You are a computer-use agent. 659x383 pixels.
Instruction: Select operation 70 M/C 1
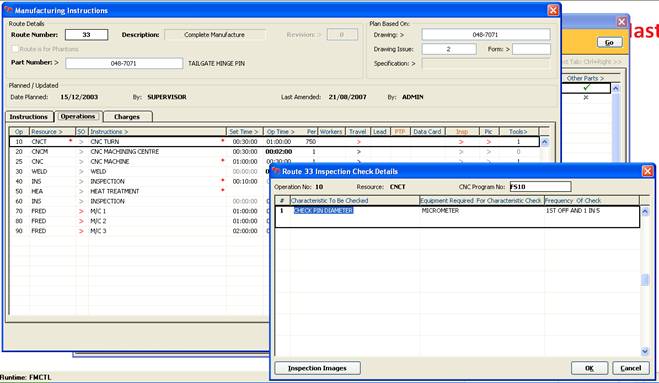coord(98,211)
